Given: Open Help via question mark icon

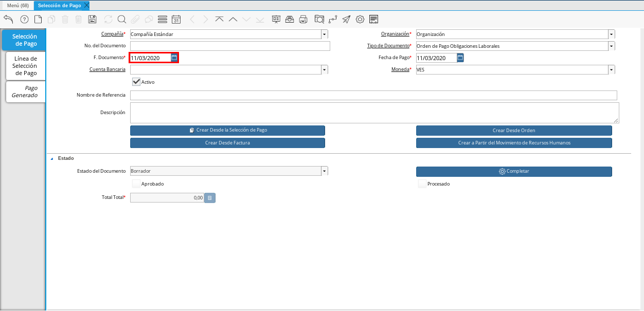Looking at the screenshot, I should coord(24,20).
